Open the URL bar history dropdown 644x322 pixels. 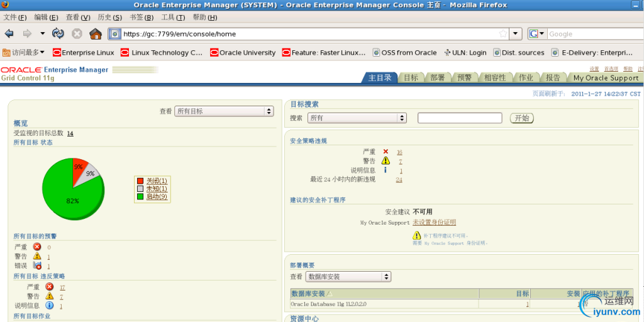coord(515,34)
